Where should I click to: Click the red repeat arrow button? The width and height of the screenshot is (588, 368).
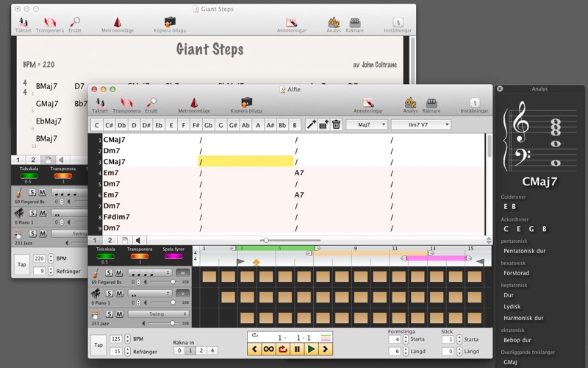click(x=283, y=349)
